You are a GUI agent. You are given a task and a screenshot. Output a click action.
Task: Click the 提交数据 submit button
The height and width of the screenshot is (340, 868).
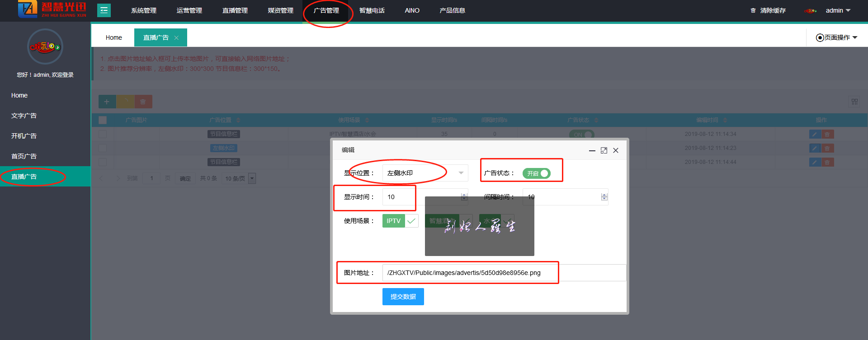point(403,297)
